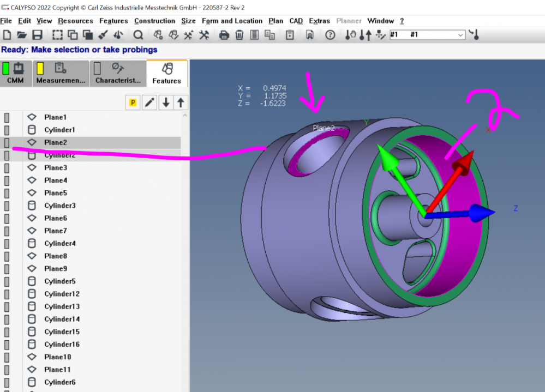Click the yellow P button above list

(132, 102)
